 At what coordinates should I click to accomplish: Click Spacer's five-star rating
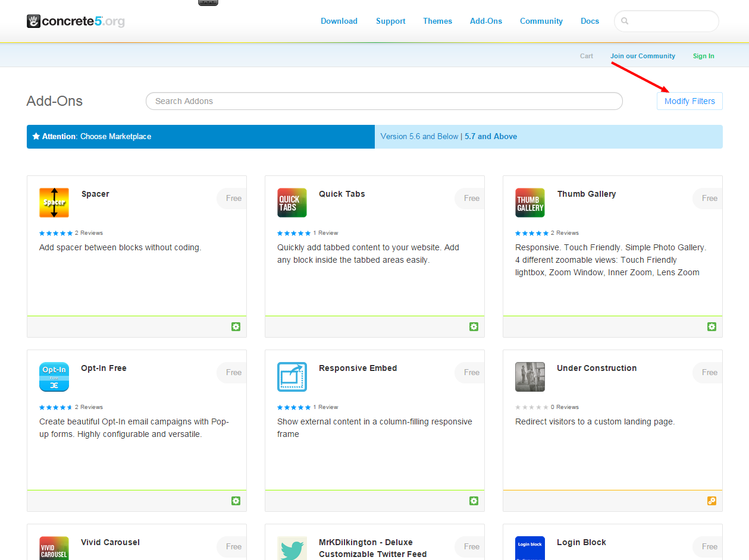pyautogui.click(x=56, y=233)
